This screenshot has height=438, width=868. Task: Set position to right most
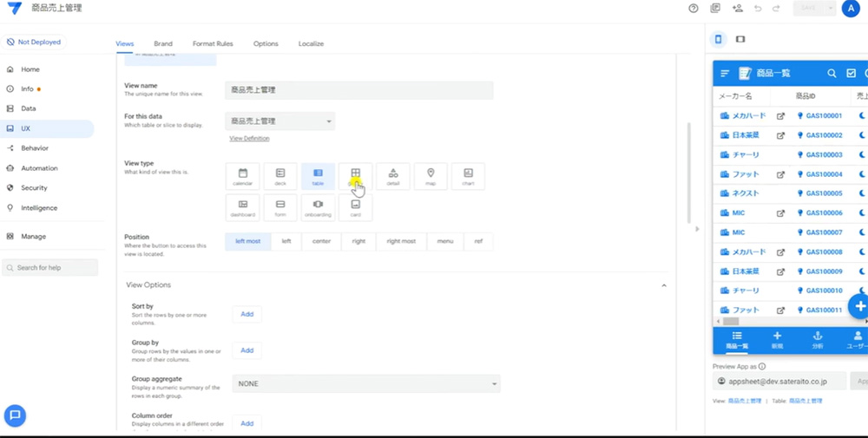tap(401, 242)
